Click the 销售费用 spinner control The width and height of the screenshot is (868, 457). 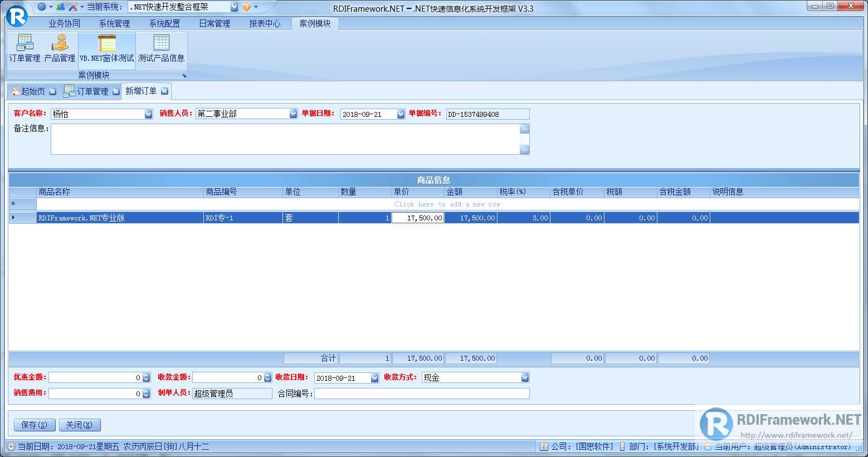[x=146, y=394]
